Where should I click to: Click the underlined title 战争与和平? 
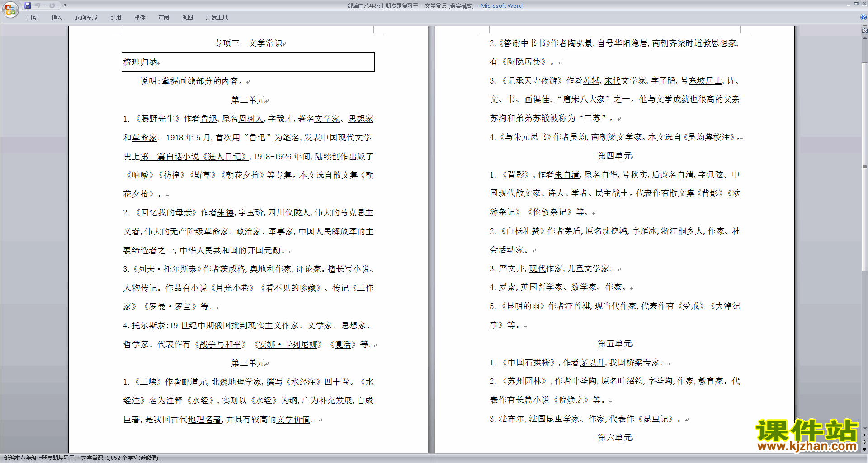(221, 344)
